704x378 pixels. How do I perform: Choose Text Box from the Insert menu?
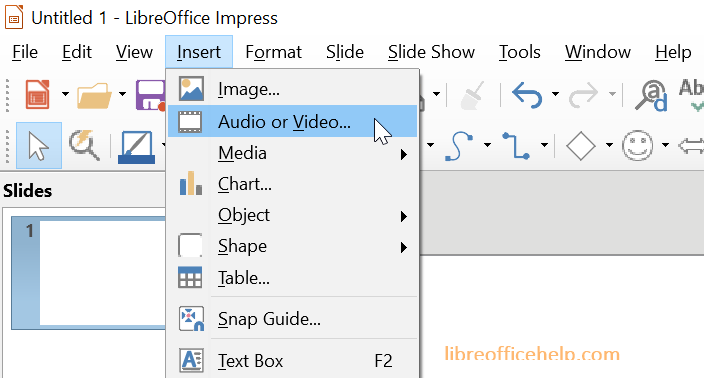pos(292,360)
